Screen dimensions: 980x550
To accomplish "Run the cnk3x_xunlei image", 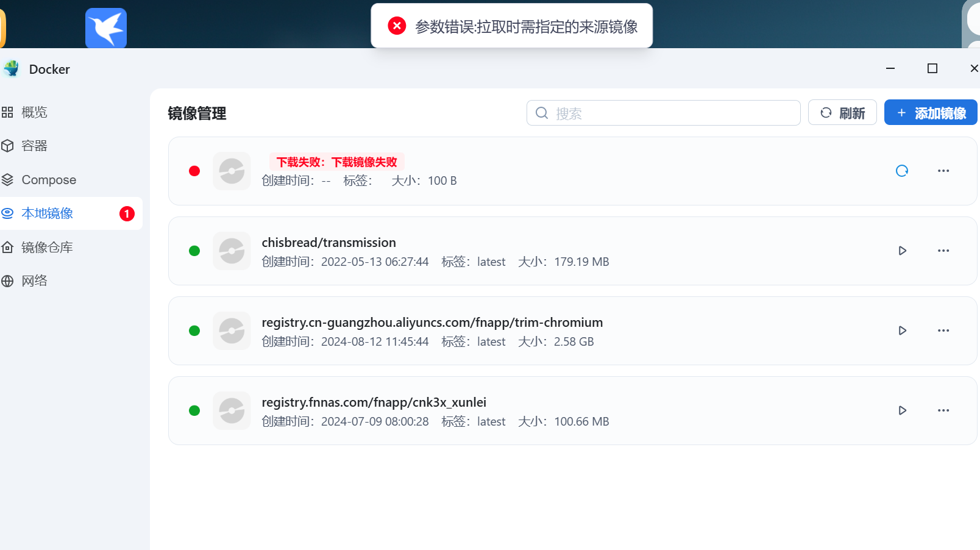I will point(903,410).
